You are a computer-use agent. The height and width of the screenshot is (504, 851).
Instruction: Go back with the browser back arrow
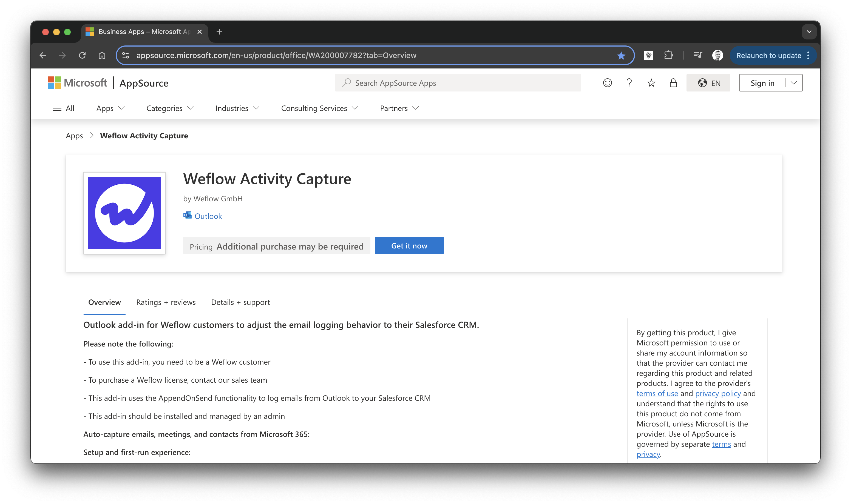click(x=43, y=55)
